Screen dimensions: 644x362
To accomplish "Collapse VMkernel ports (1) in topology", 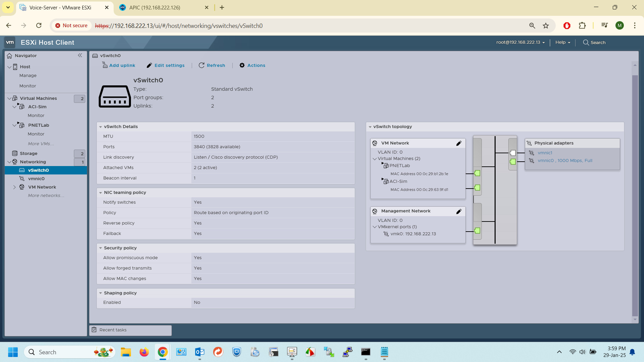I will click(375, 227).
